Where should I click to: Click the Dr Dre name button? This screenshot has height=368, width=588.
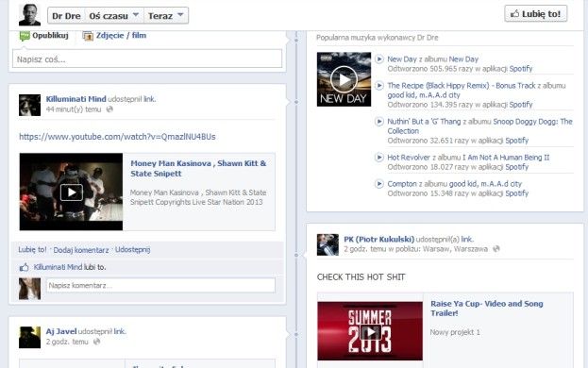[x=66, y=16]
